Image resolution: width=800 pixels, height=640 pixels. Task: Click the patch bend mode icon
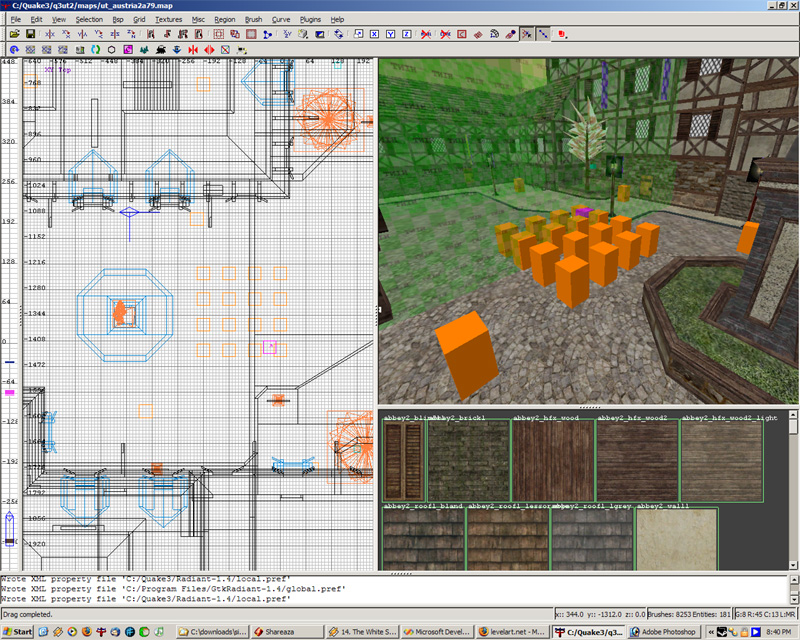click(494, 34)
